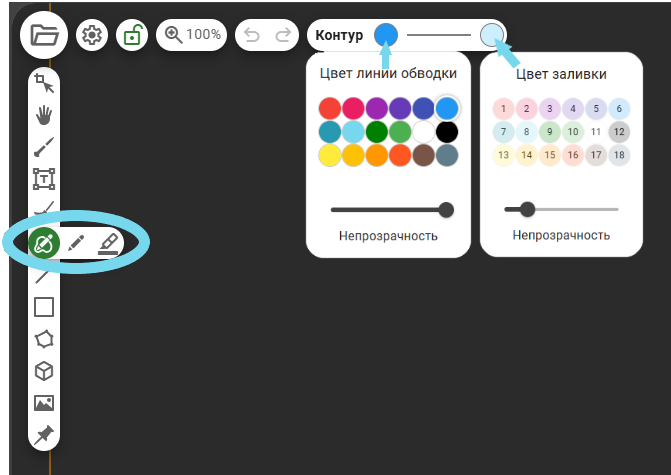This screenshot has height=475, width=671.
Task: Pick the pencil tool option
Action: pos(77,243)
